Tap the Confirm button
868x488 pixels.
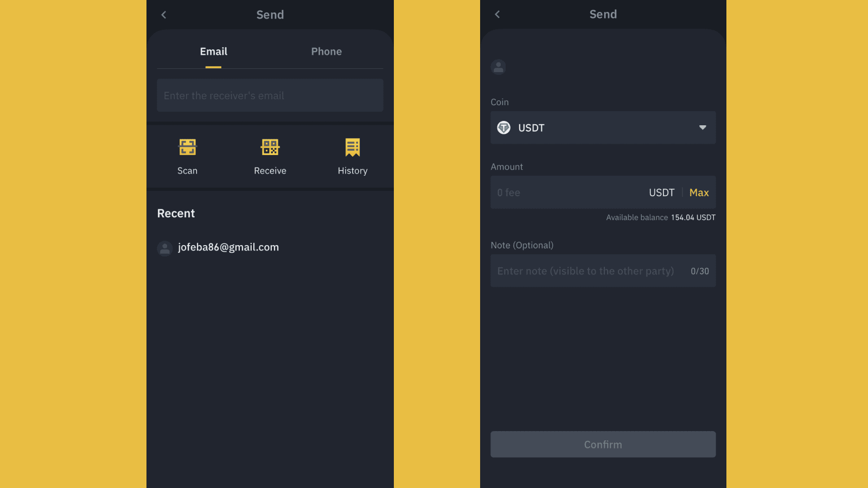tap(603, 445)
